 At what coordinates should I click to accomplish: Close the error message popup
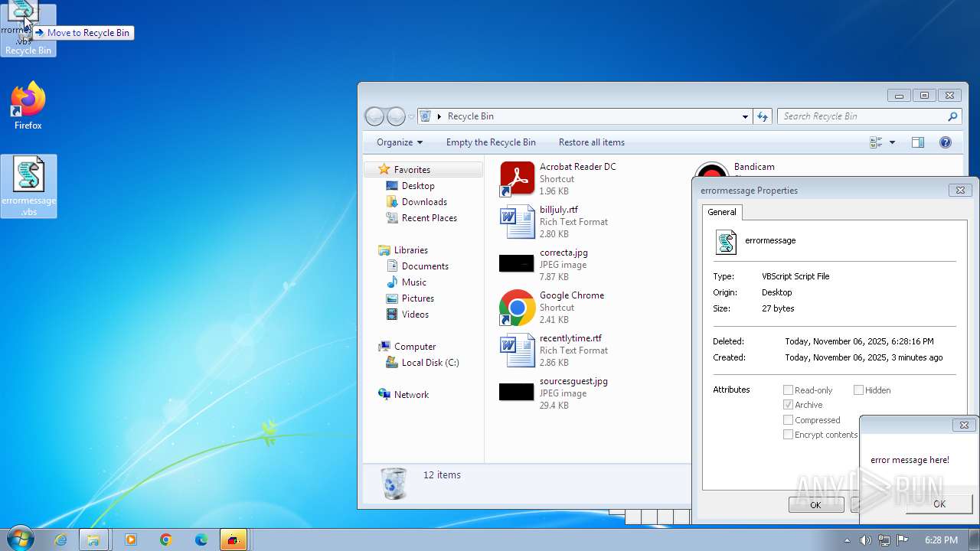965,425
